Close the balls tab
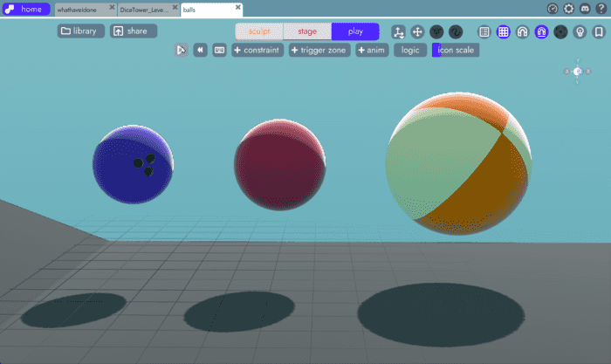611x364 pixels. point(237,7)
